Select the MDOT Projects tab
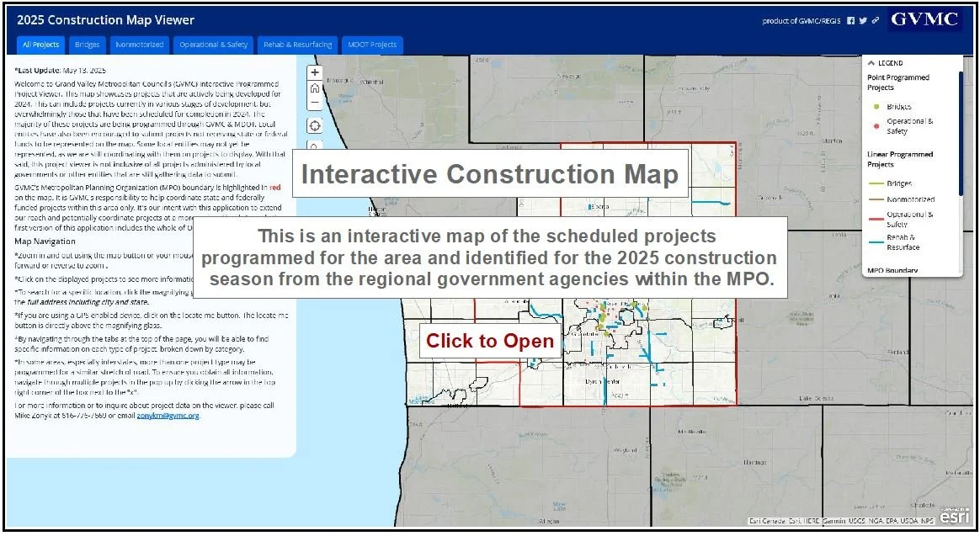Screen dimensions: 980x536 click(372, 45)
